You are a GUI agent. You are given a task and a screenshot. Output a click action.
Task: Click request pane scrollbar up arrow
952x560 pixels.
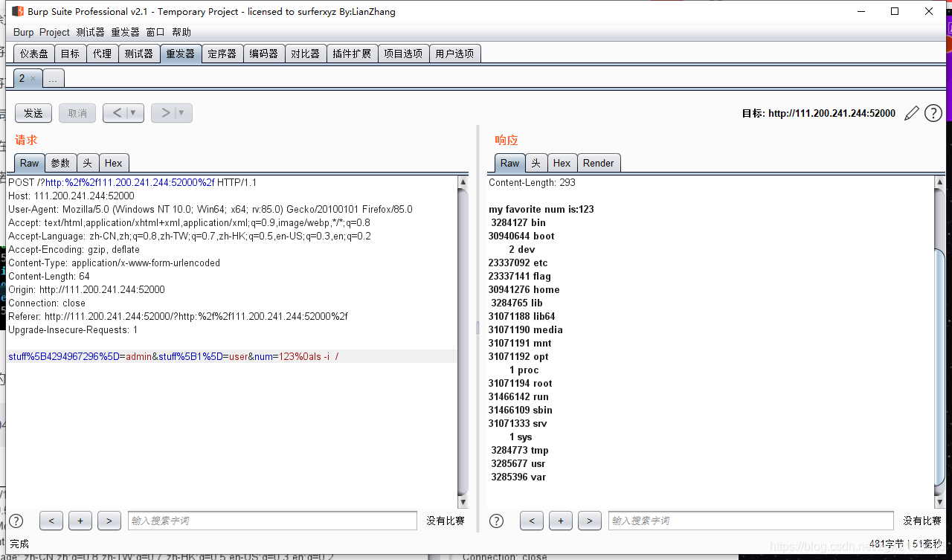(463, 182)
